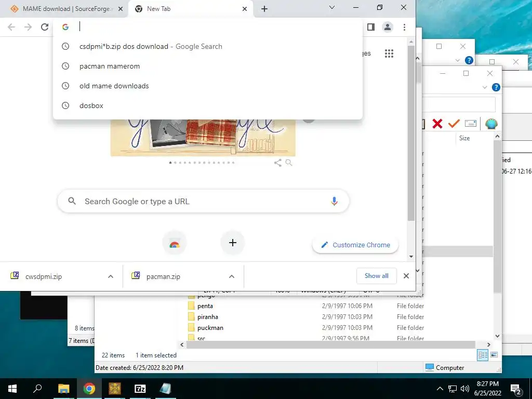Close the Chrome downloads bar

406,276
